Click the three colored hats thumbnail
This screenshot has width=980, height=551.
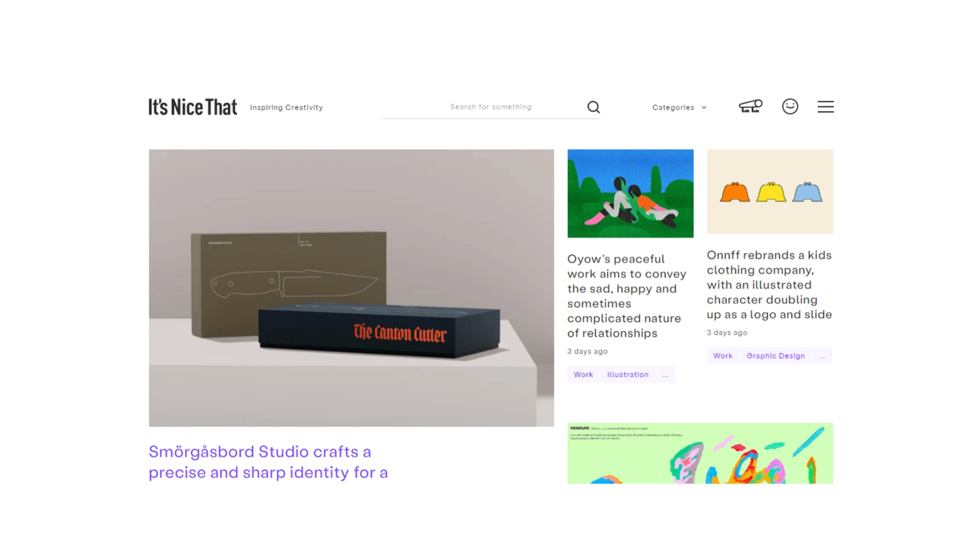pos(770,192)
